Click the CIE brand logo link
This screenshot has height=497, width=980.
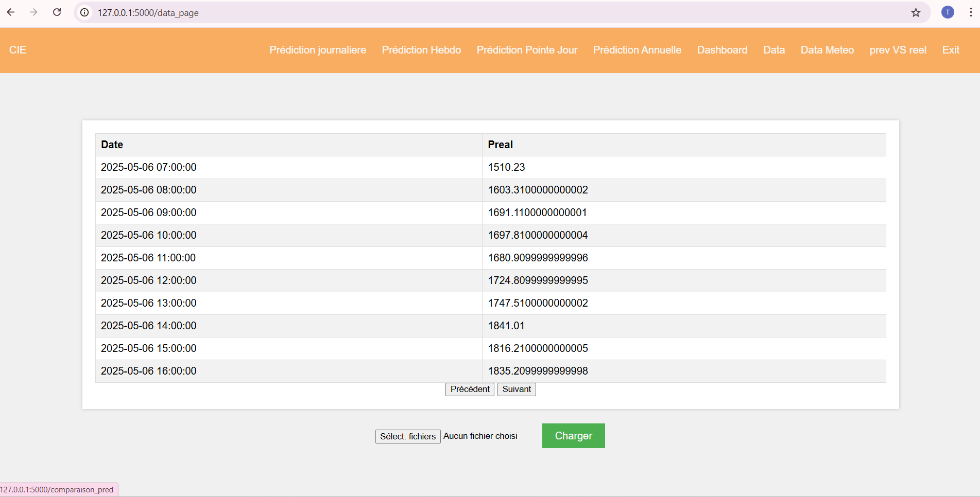(18, 50)
